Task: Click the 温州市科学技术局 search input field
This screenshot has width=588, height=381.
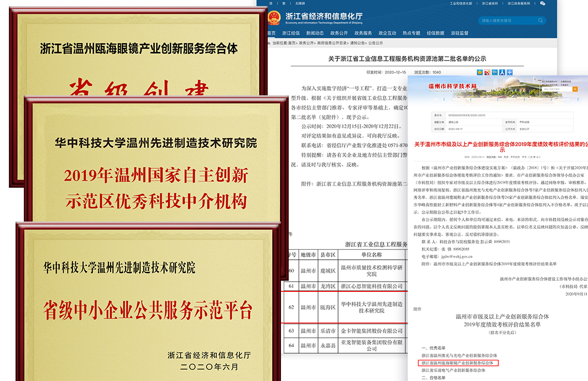Action: [556, 89]
